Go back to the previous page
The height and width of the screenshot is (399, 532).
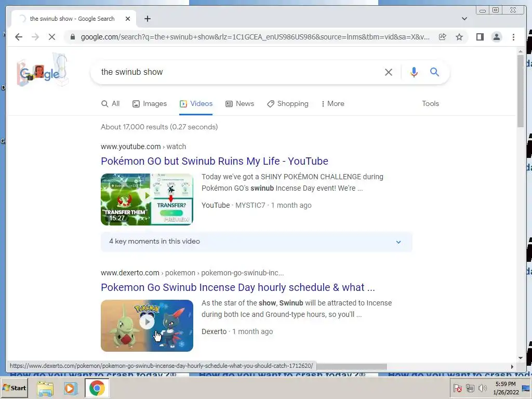click(19, 37)
